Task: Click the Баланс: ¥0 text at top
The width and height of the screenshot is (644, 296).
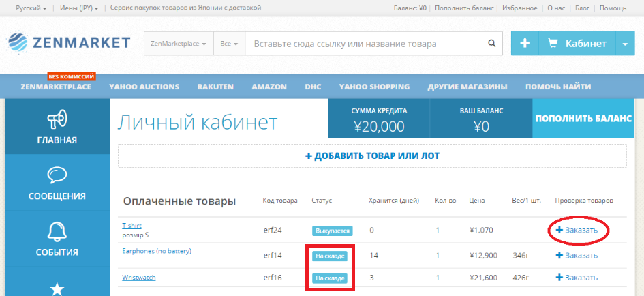Action: pyautogui.click(x=410, y=8)
